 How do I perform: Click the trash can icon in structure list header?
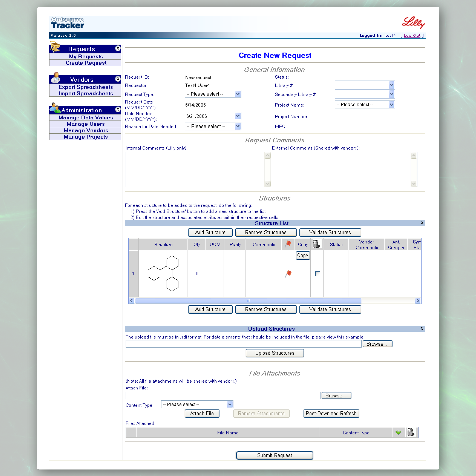pos(316,244)
